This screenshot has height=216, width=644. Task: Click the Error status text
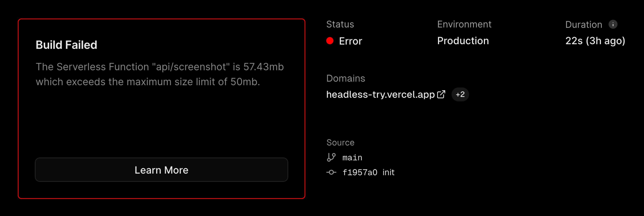click(350, 41)
